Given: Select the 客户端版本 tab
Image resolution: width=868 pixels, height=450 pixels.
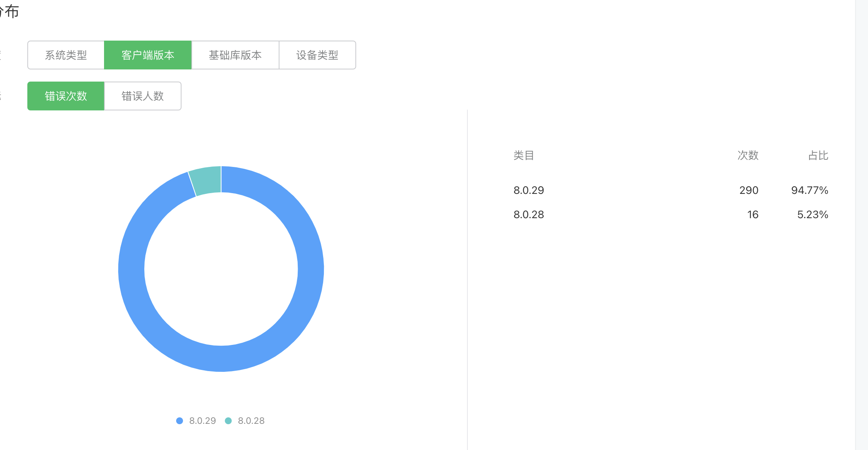Looking at the screenshot, I should 148,55.
